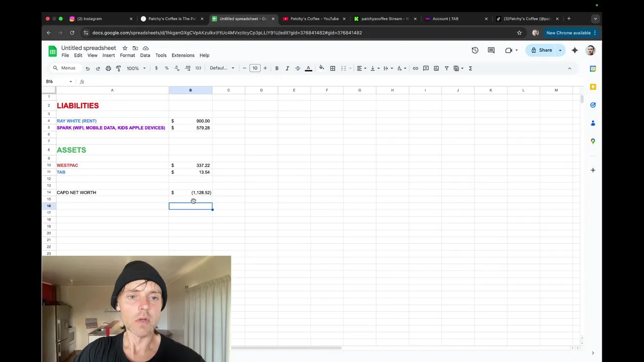
Task: Increase decimal places icon
Action: click(x=188, y=68)
